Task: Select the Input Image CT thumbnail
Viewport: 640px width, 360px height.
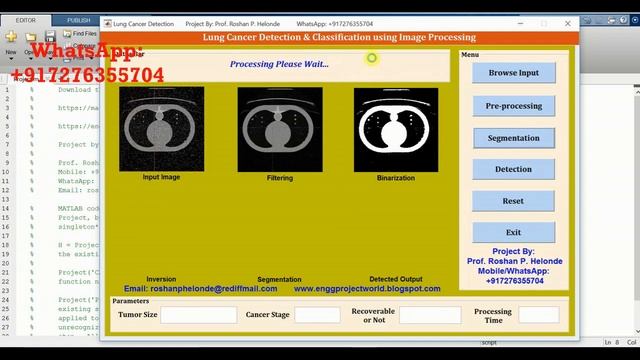Action: click(x=162, y=129)
